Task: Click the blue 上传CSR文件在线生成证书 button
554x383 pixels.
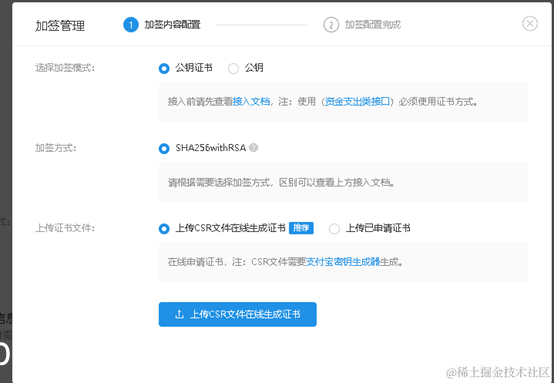Action: pos(237,314)
